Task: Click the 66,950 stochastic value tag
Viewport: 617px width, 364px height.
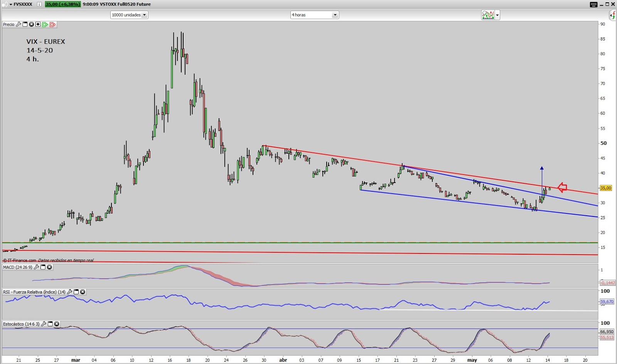Action: (x=607, y=332)
